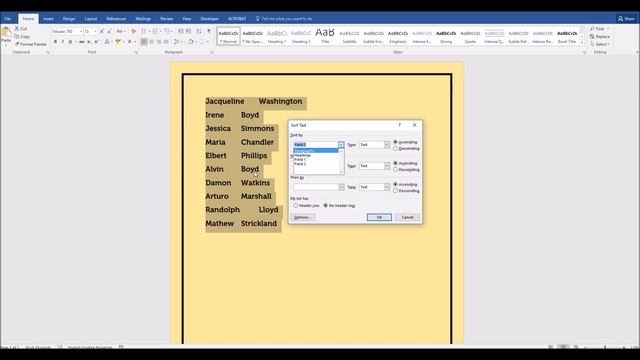Click the Copy icon in ribbon
The width and height of the screenshot is (640, 360).
pyautogui.click(x=17, y=36)
